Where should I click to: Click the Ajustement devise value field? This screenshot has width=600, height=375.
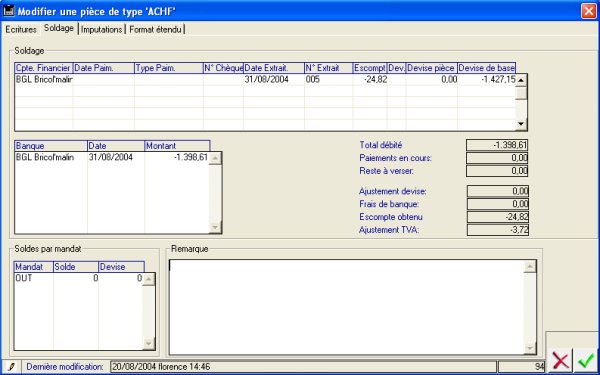click(x=498, y=191)
